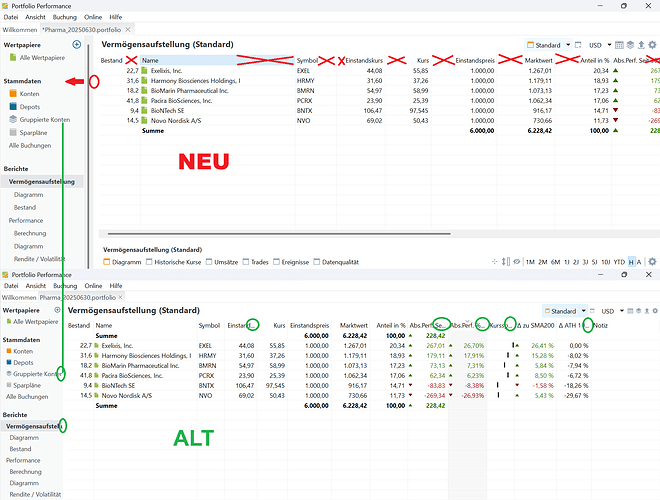
Task: Open Alle Buchungen in upper window sidebar
Action: (30, 145)
